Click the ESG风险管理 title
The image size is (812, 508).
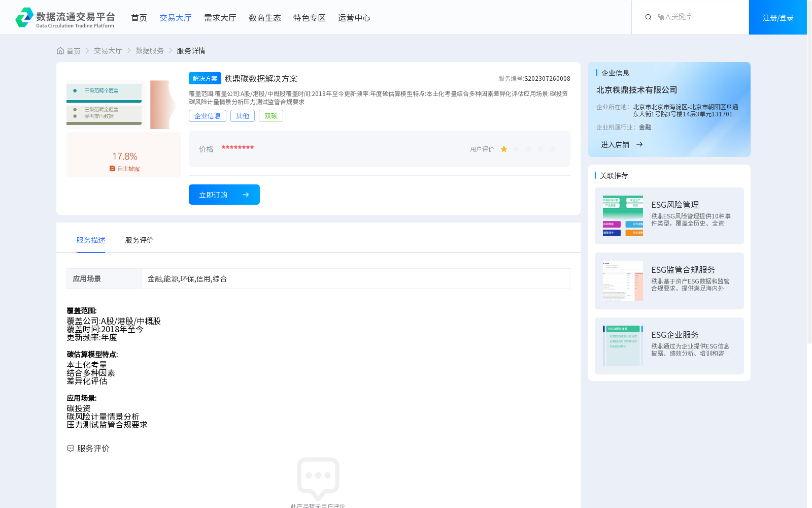click(675, 205)
